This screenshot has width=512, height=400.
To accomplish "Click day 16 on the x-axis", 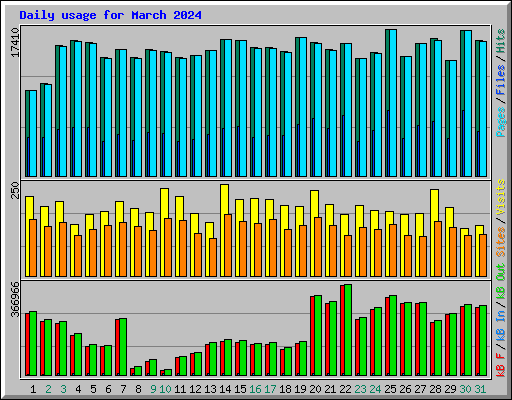I will click(x=255, y=389).
